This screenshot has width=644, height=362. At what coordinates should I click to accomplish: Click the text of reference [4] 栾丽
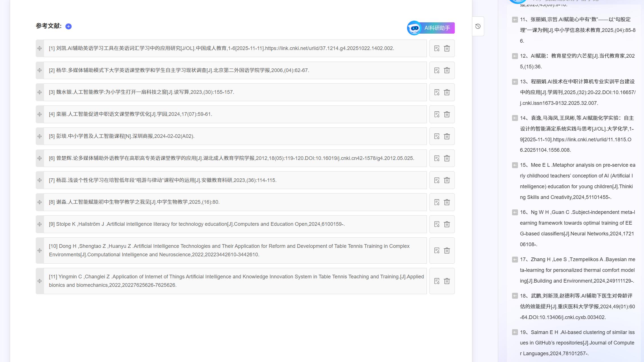pyautogui.click(x=130, y=114)
